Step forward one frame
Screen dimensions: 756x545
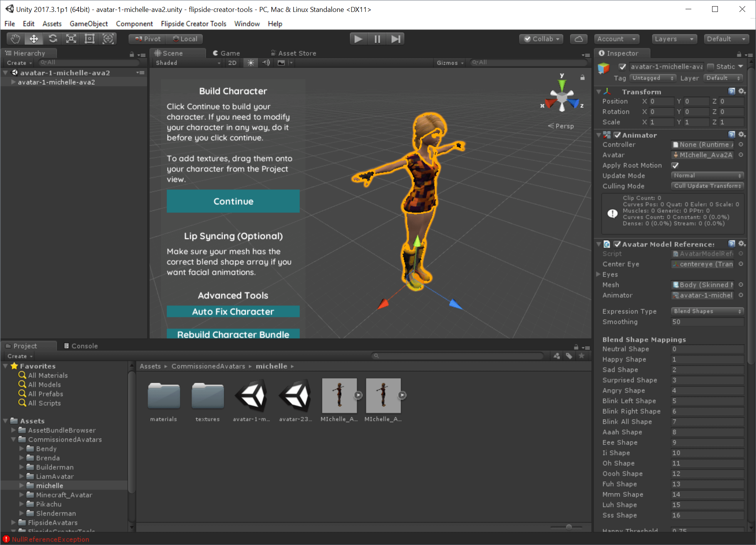coord(396,39)
